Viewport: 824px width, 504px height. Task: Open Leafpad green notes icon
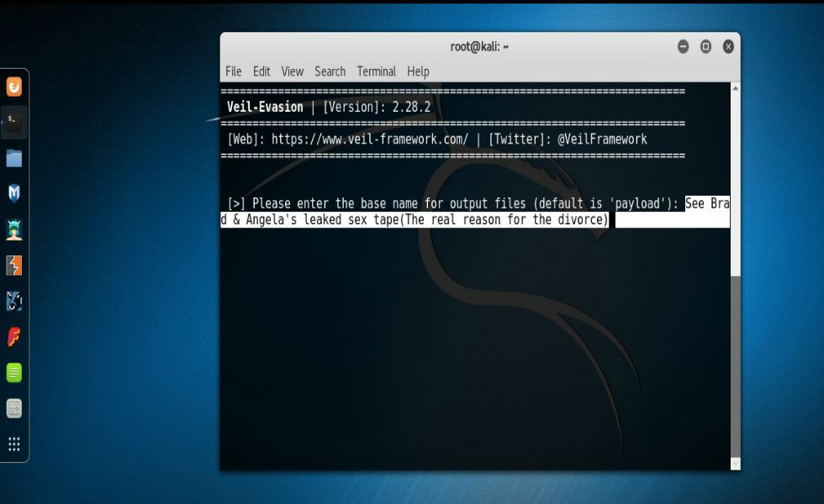coord(14,373)
